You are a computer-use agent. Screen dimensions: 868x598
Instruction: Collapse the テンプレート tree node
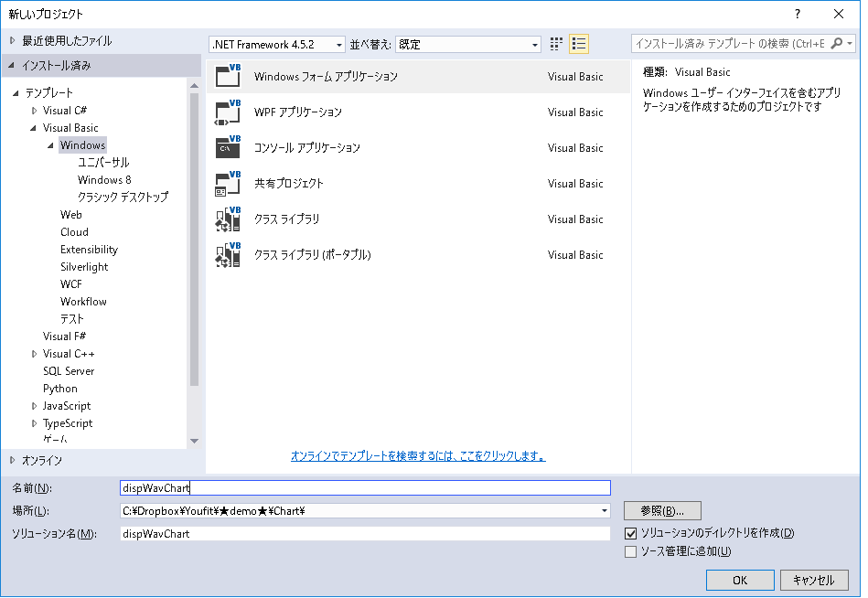click(x=16, y=93)
